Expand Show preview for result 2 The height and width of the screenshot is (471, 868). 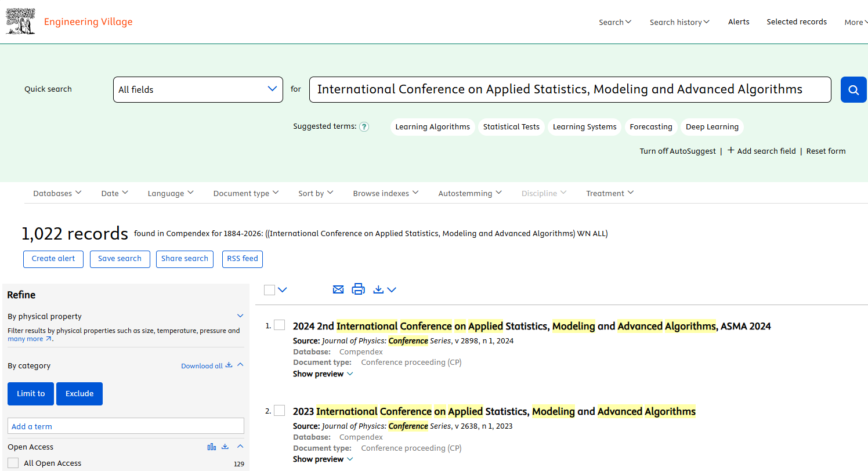pyautogui.click(x=323, y=459)
